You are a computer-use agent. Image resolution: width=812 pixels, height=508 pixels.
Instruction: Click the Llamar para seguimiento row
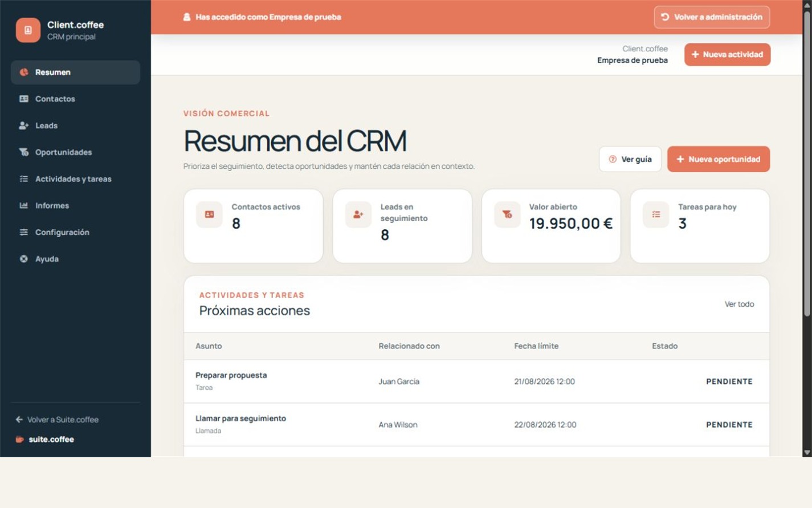coord(476,425)
